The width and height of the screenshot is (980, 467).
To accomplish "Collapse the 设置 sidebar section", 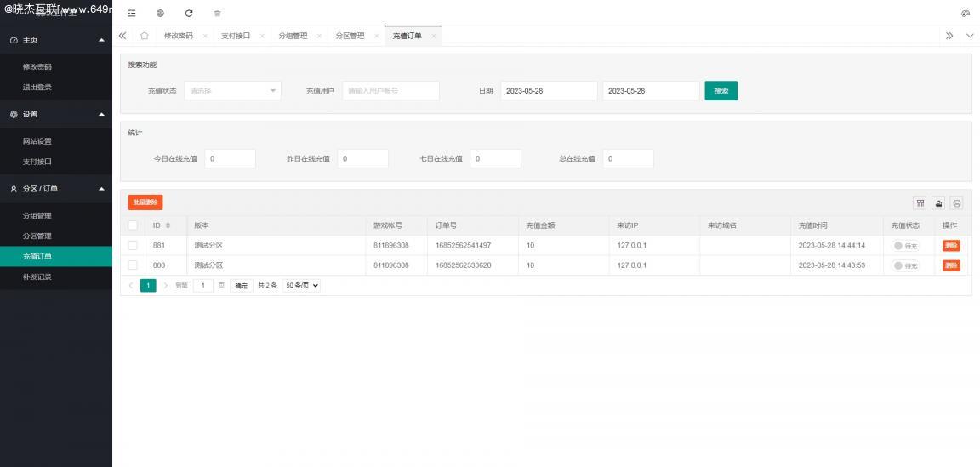I will (56, 114).
